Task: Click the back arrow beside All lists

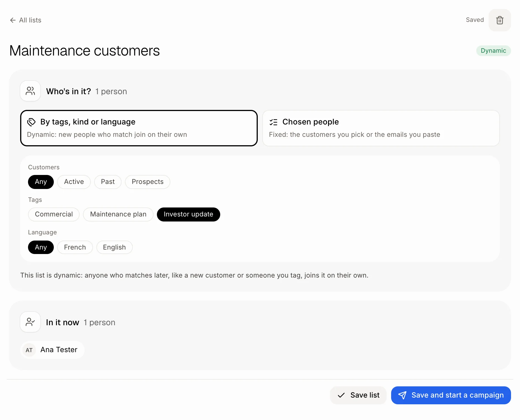Action: [13, 20]
